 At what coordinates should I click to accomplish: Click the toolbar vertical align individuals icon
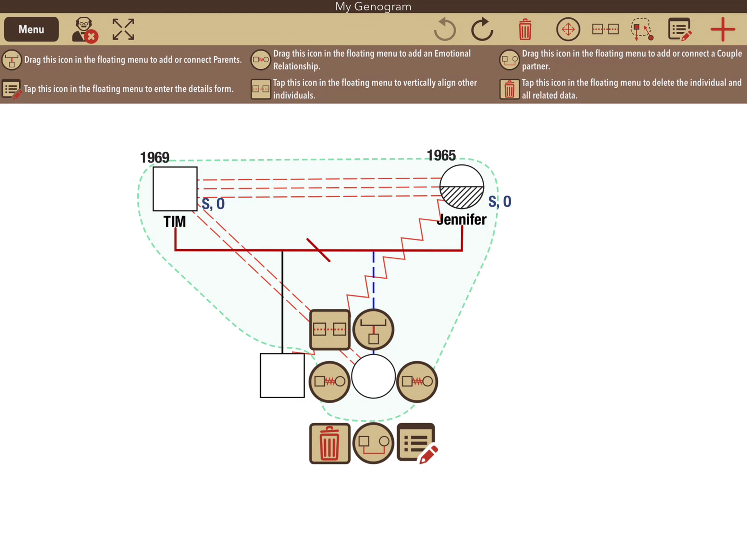(605, 29)
